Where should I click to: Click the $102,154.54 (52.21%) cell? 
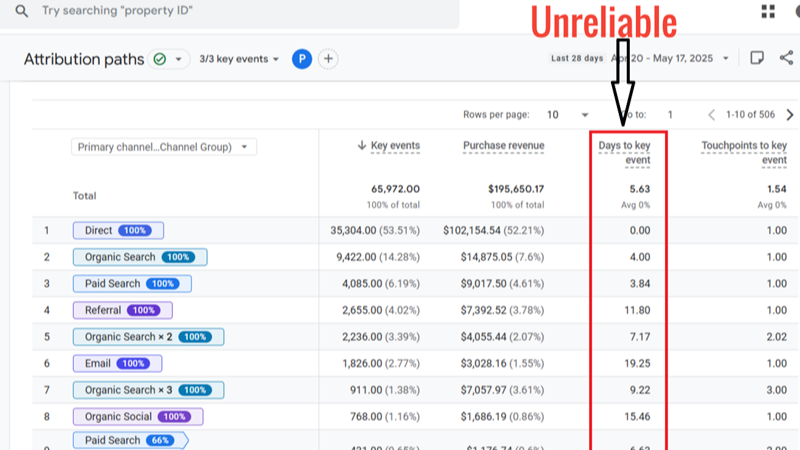pyautogui.click(x=493, y=231)
